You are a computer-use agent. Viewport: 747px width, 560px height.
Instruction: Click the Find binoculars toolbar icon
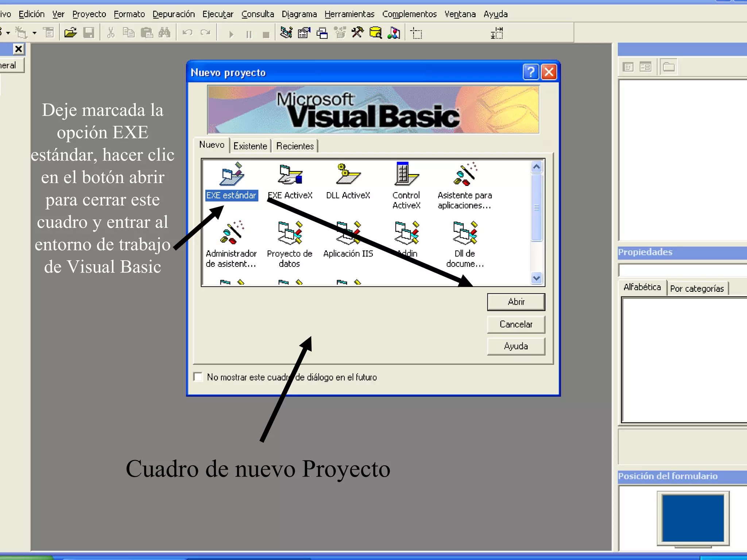pos(165,33)
